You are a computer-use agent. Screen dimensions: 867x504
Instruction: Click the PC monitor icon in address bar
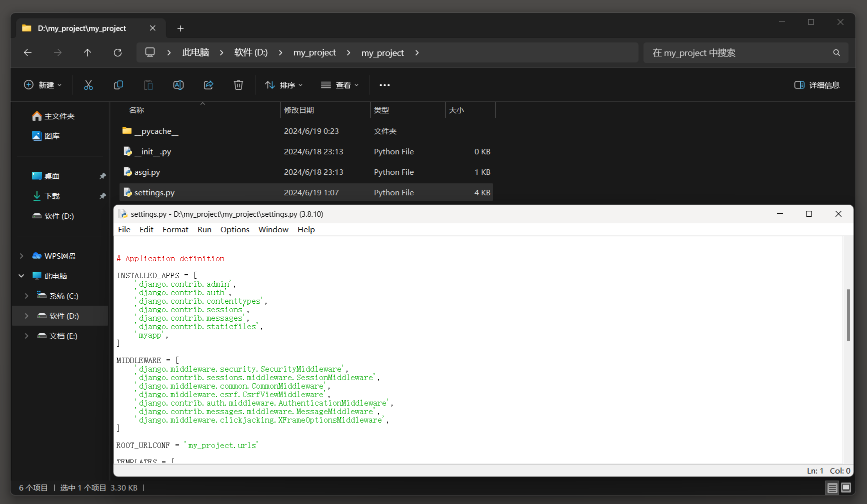[x=150, y=52]
